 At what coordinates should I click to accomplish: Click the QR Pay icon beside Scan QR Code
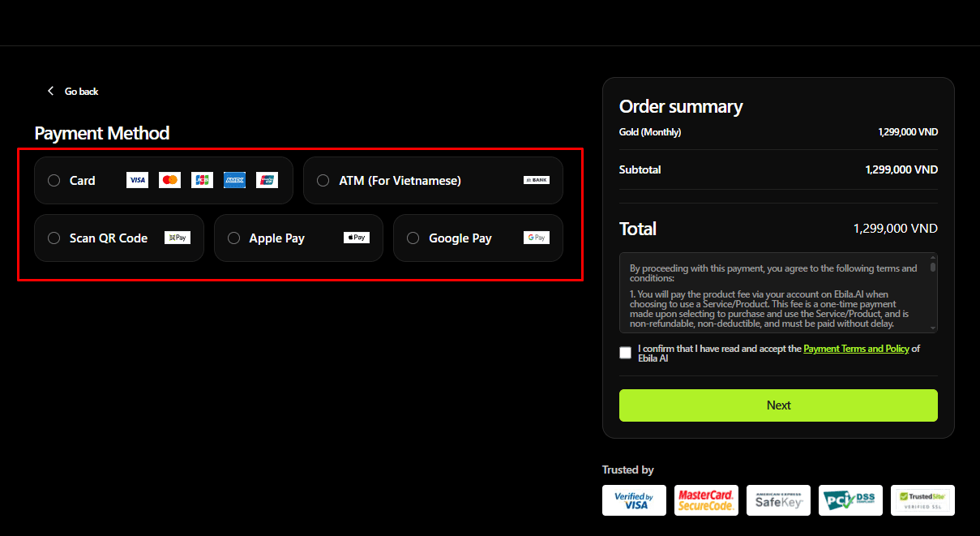178,237
